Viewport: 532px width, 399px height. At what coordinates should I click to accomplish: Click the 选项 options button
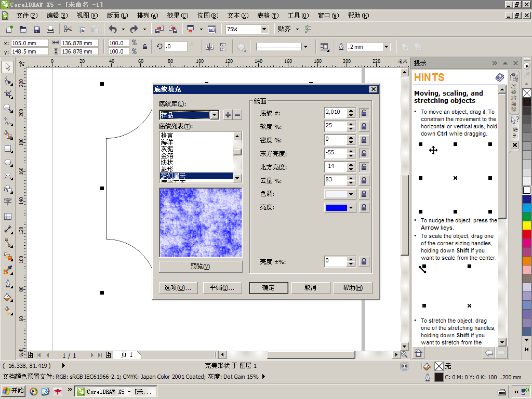[178, 288]
